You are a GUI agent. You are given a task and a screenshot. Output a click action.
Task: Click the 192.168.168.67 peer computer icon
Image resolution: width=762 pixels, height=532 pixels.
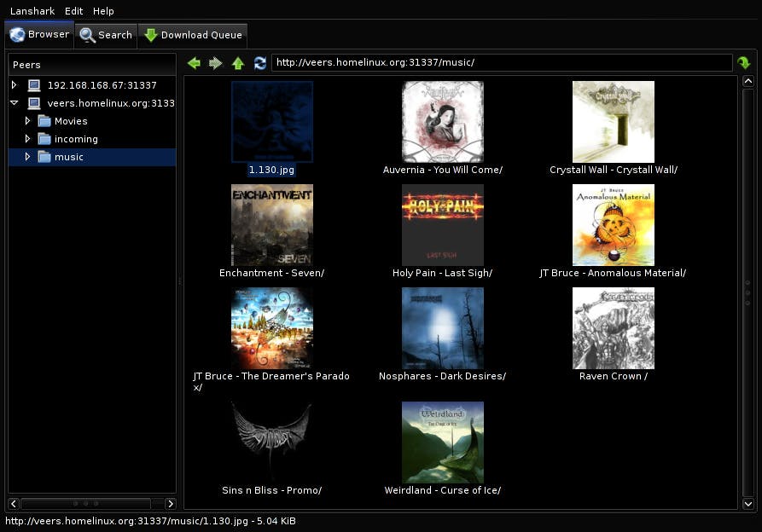(34, 85)
